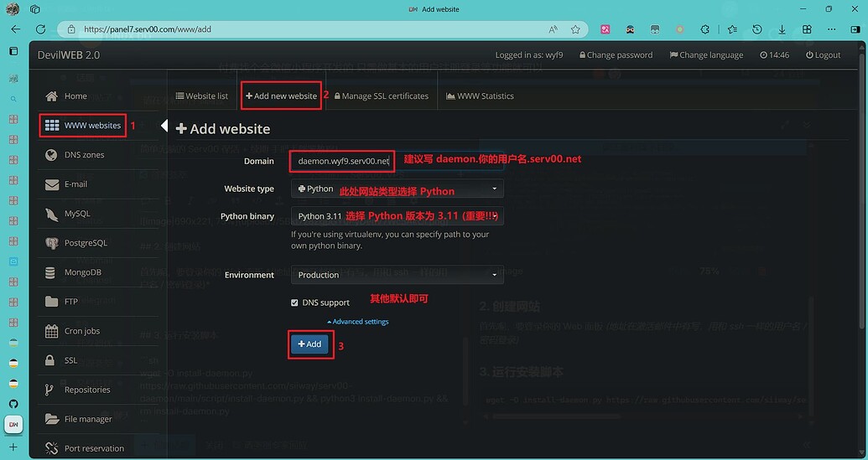Open browser History clock icon
This screenshot has width=868, height=460.
point(757,30)
